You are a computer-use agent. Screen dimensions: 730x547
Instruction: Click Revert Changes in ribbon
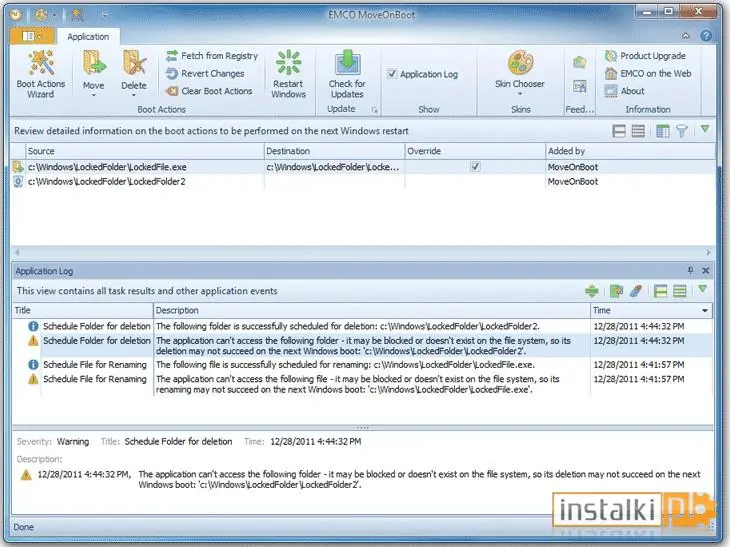click(205, 74)
